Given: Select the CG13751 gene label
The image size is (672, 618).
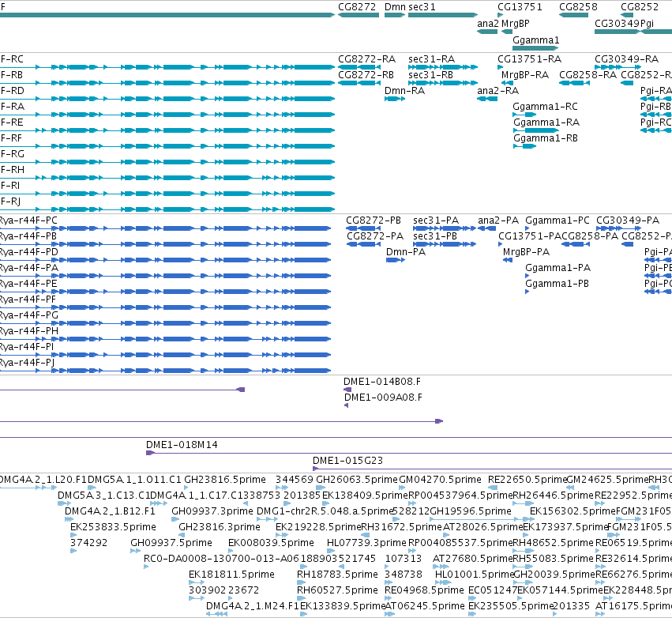Looking at the screenshot, I should [520, 7].
